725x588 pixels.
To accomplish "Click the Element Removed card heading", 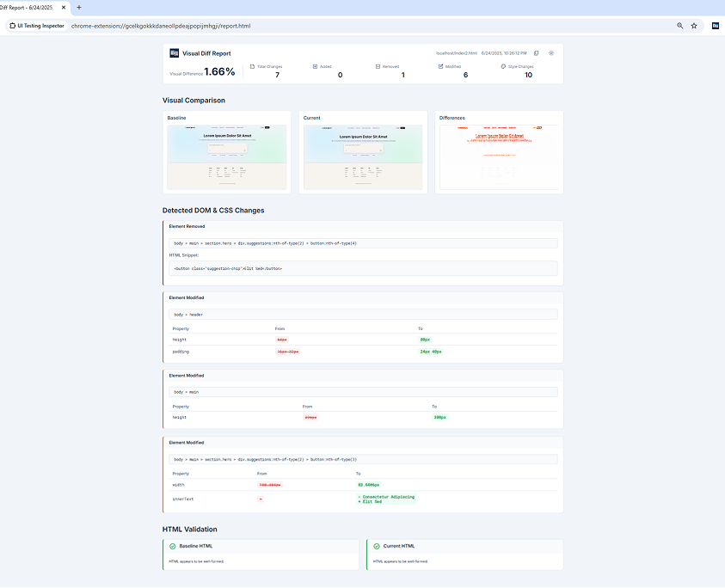I will [187, 226].
